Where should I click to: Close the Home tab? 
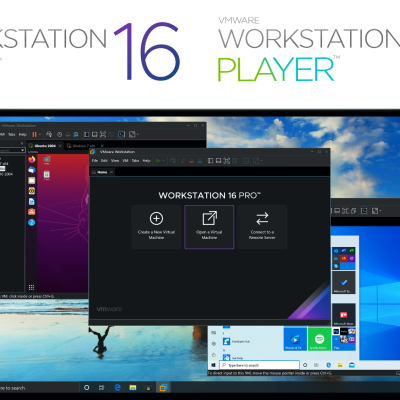[x=111, y=172]
